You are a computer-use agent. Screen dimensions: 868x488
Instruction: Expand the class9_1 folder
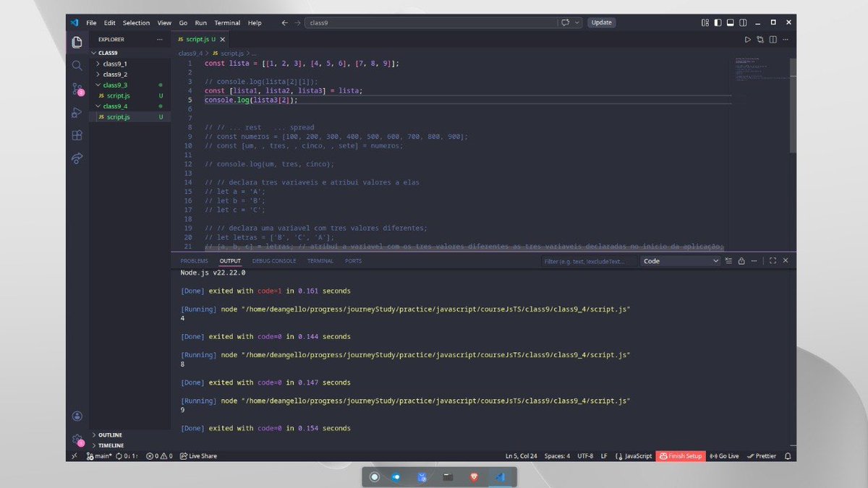tap(129, 64)
